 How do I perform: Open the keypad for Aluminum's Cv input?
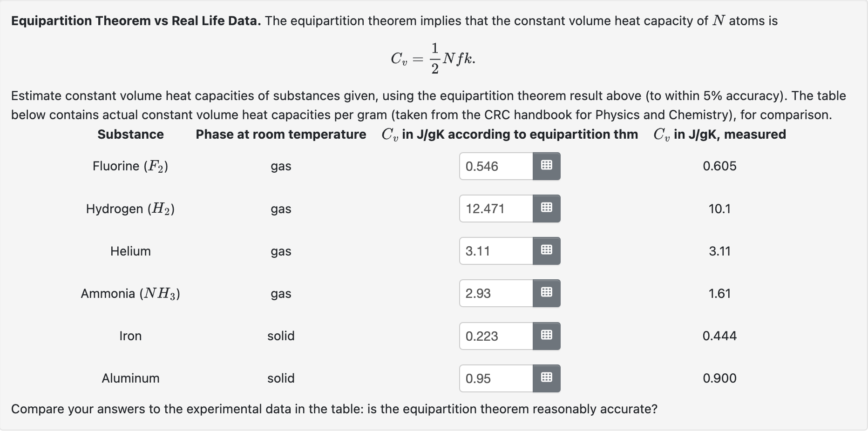click(x=546, y=378)
